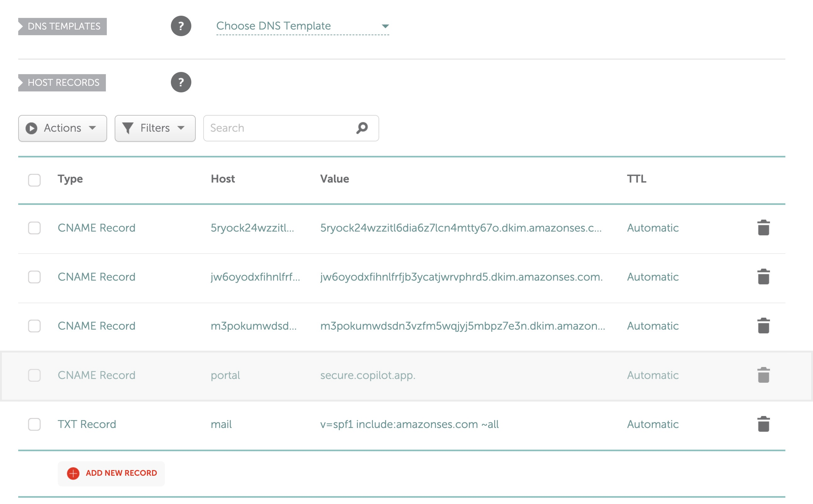Select the 5ryock24wzzitl record checkbox
The width and height of the screenshot is (813, 504).
pyautogui.click(x=34, y=228)
